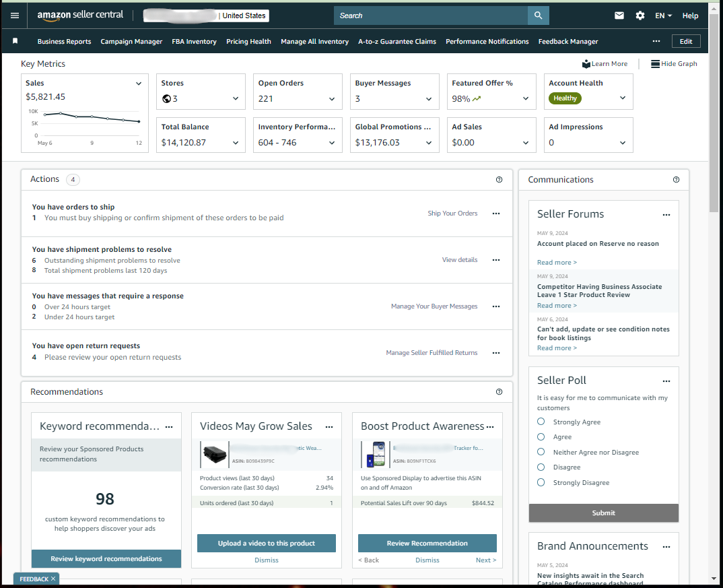Open options for buyer messages row
Image resolution: width=723 pixels, height=588 pixels.
pos(496,306)
